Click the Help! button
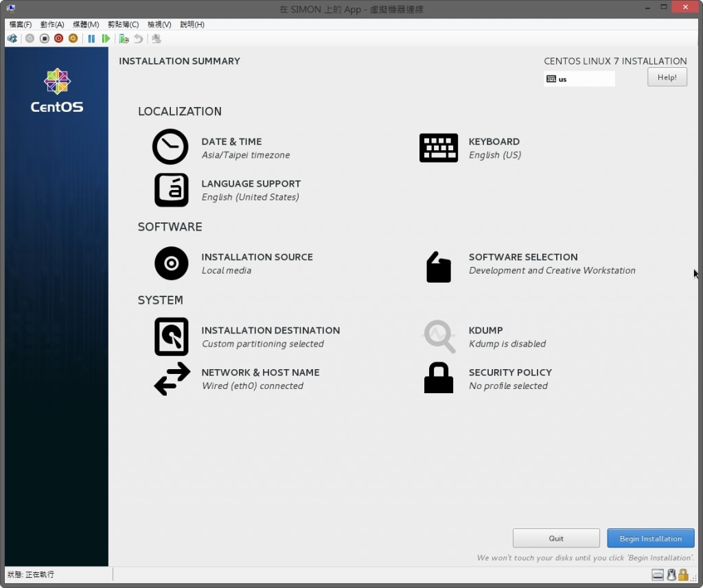The image size is (703, 588). (x=667, y=77)
